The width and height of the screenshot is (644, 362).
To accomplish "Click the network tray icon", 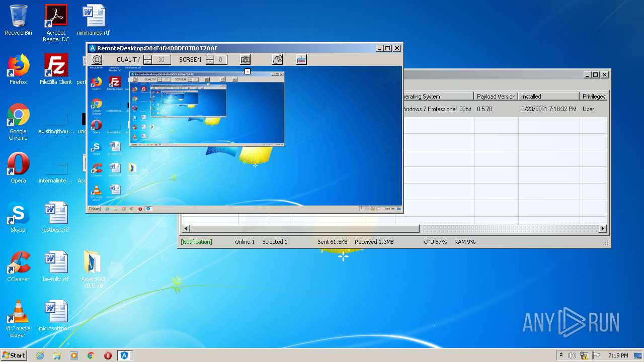I will 584,355.
